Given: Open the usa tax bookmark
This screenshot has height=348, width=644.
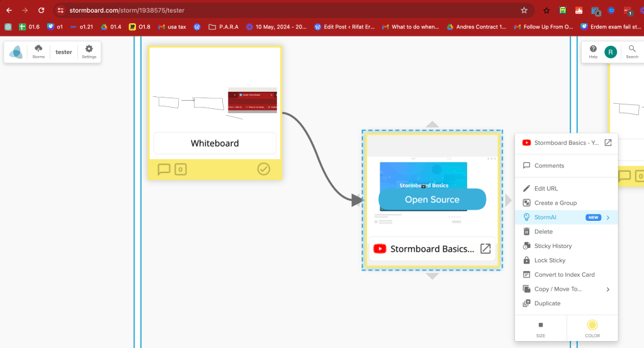Looking at the screenshot, I should click(x=172, y=26).
